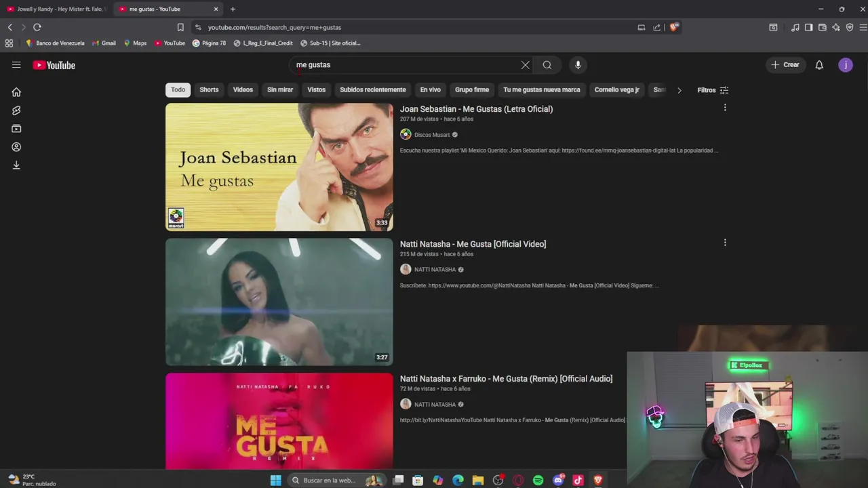Open the Brave playlist music note icon
The height and width of the screenshot is (488, 868).
pos(795,27)
